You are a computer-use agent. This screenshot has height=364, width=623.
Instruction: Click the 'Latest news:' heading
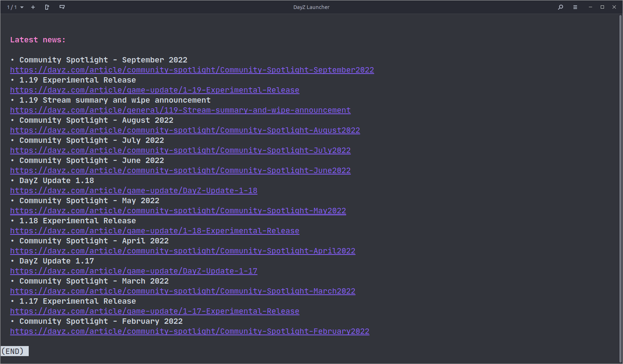(x=38, y=40)
